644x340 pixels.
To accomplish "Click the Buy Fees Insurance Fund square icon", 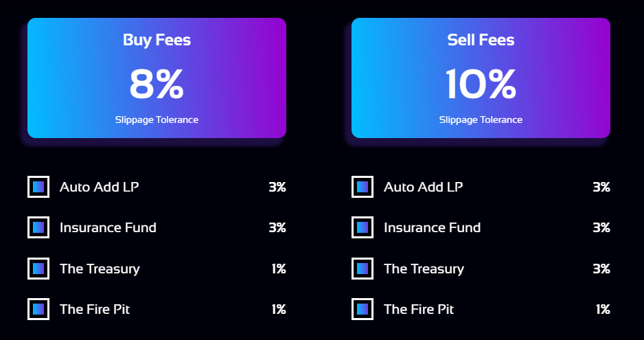I will point(38,227).
